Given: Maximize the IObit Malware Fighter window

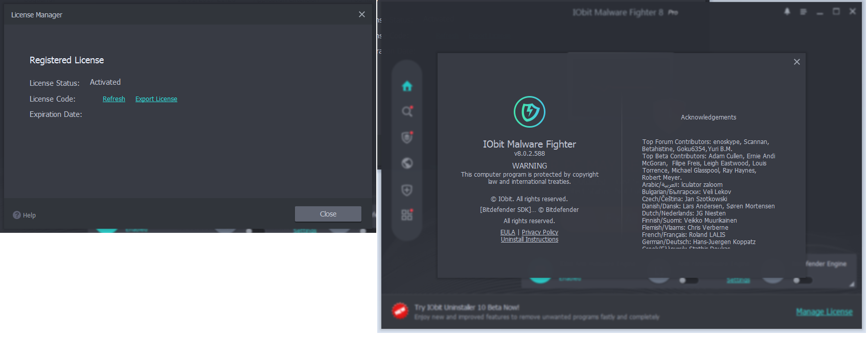Looking at the screenshot, I should click(836, 12).
